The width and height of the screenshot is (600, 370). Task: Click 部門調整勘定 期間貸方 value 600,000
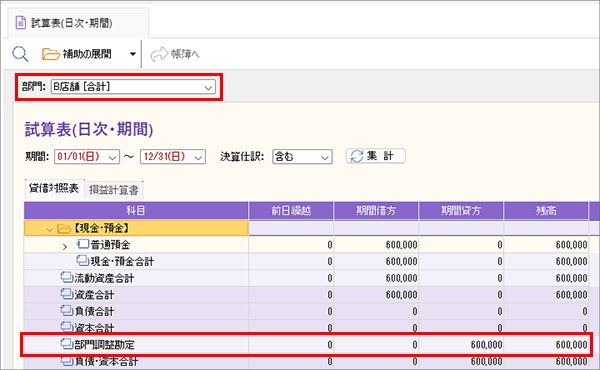(486, 345)
